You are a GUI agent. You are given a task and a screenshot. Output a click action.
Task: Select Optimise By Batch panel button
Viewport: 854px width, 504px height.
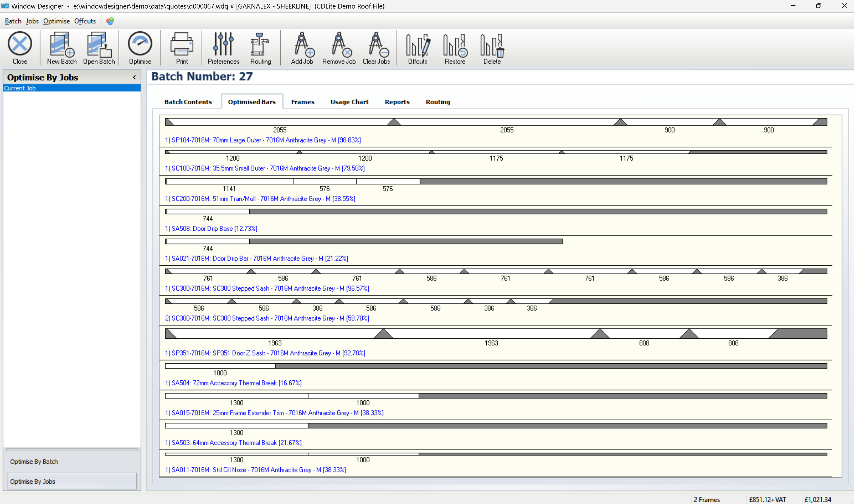pyautogui.click(x=34, y=462)
